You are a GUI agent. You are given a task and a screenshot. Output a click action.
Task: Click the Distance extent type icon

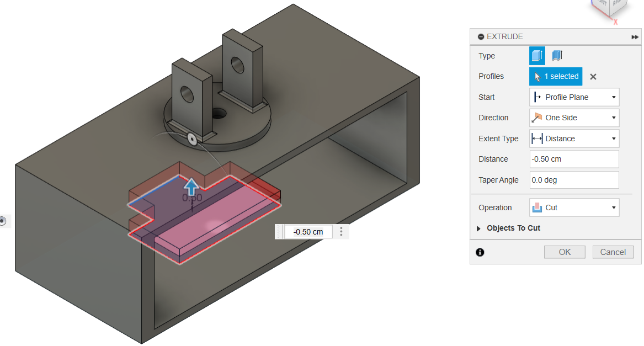click(536, 139)
